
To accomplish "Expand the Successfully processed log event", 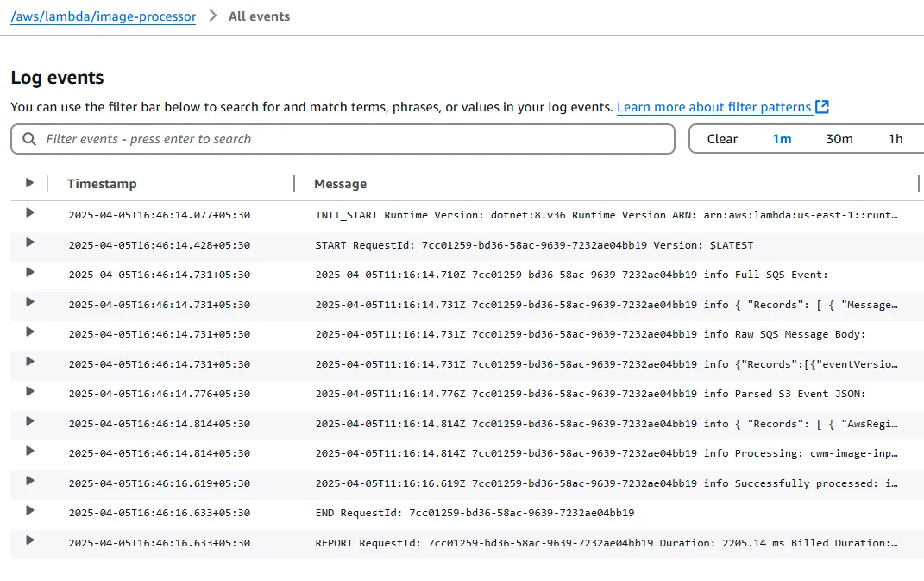I will click(x=28, y=483).
